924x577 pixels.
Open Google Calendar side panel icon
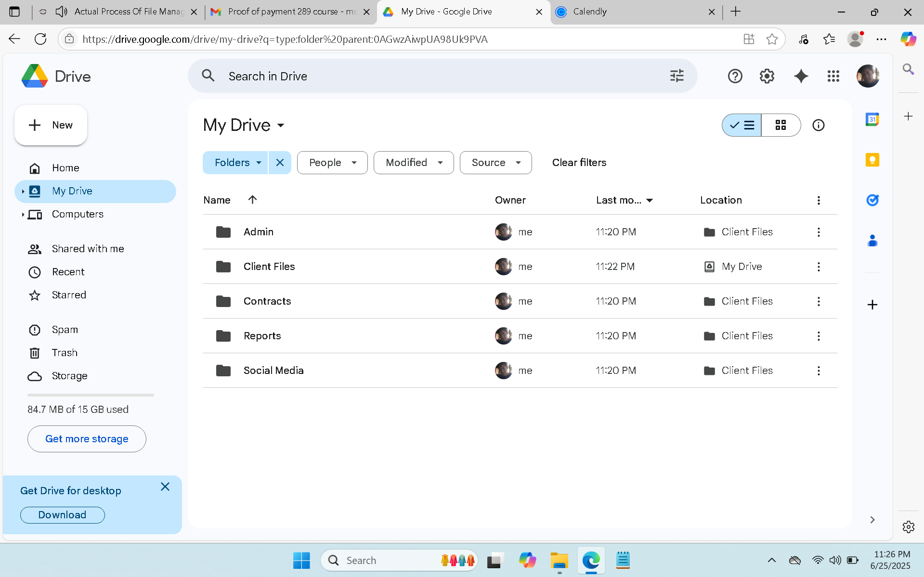[x=872, y=119]
